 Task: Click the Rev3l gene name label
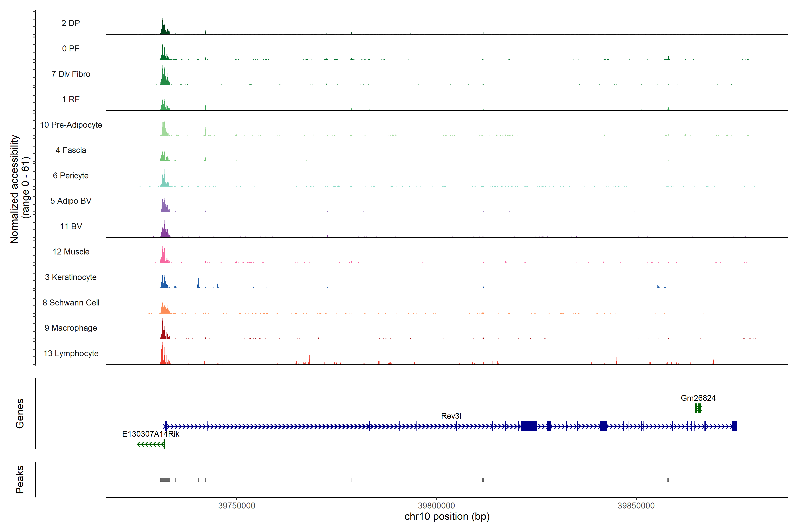tap(451, 416)
